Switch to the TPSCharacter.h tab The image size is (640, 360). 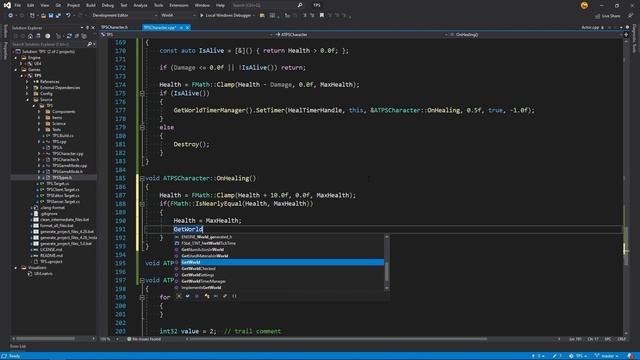(114, 27)
